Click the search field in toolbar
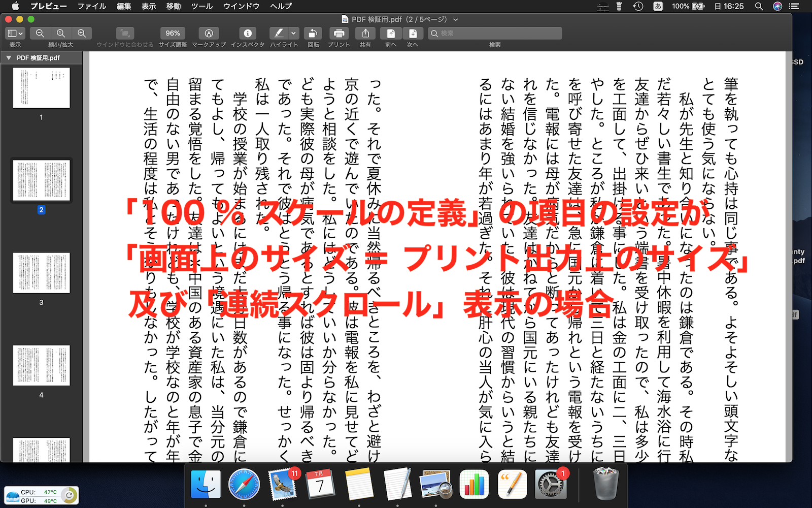The height and width of the screenshot is (508, 812). (495, 34)
